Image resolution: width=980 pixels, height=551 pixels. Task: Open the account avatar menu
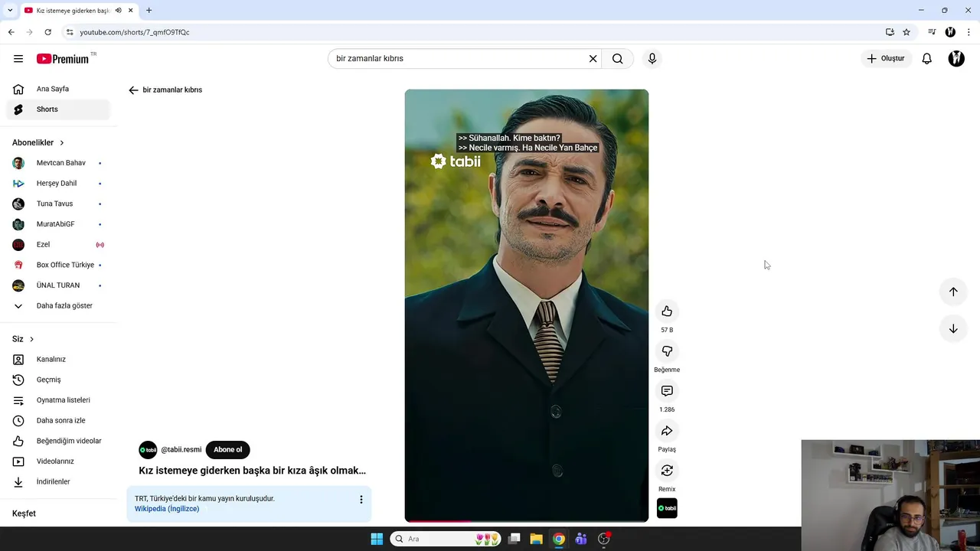[x=956, y=59]
